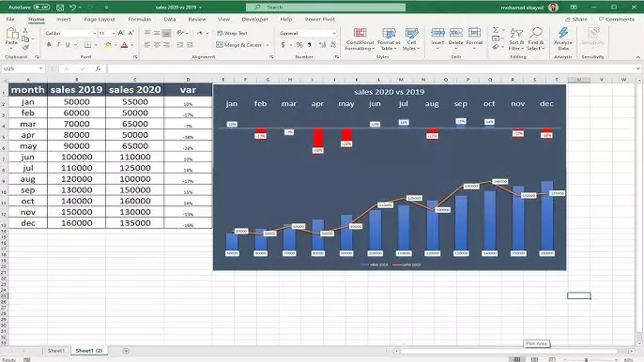Image resolution: width=644 pixels, height=362 pixels.
Task: Open the font size dropdown
Action: coord(114,33)
